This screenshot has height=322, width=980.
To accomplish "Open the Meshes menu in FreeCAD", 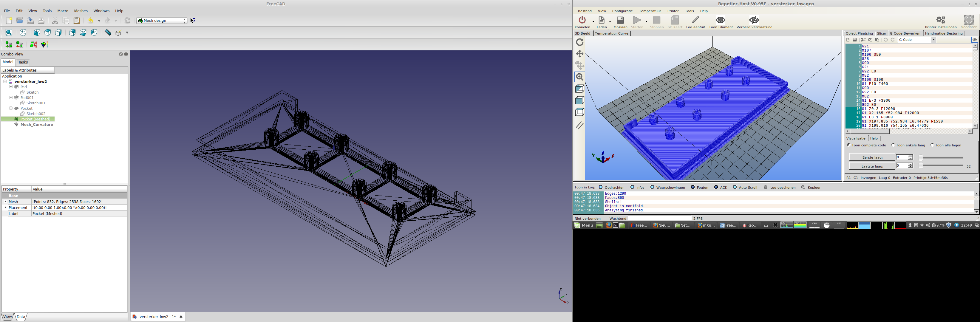I will tap(81, 11).
